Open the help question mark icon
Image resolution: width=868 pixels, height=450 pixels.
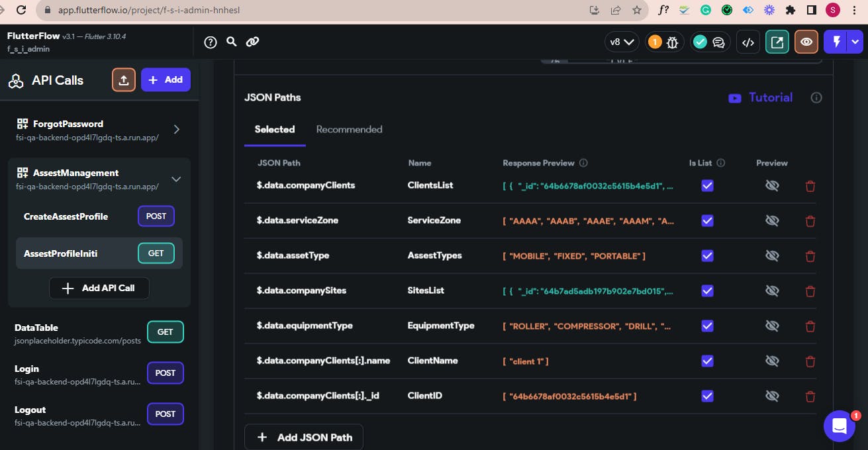[x=211, y=42]
